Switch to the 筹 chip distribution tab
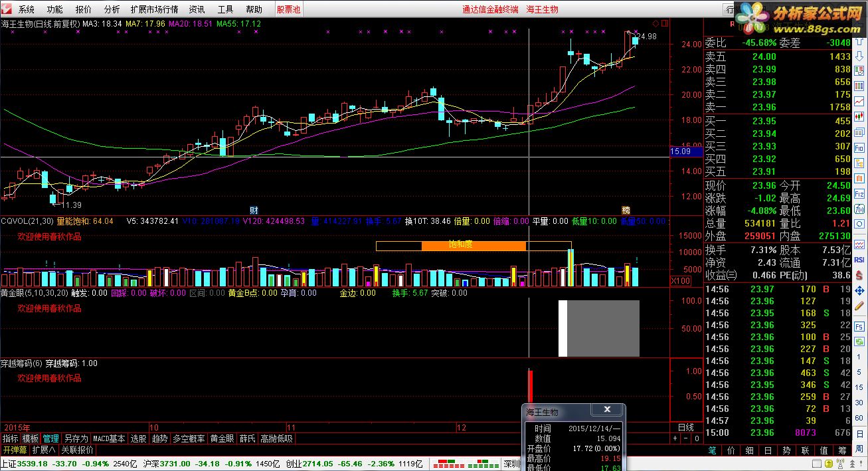The width and height of the screenshot is (868, 471). [842, 450]
